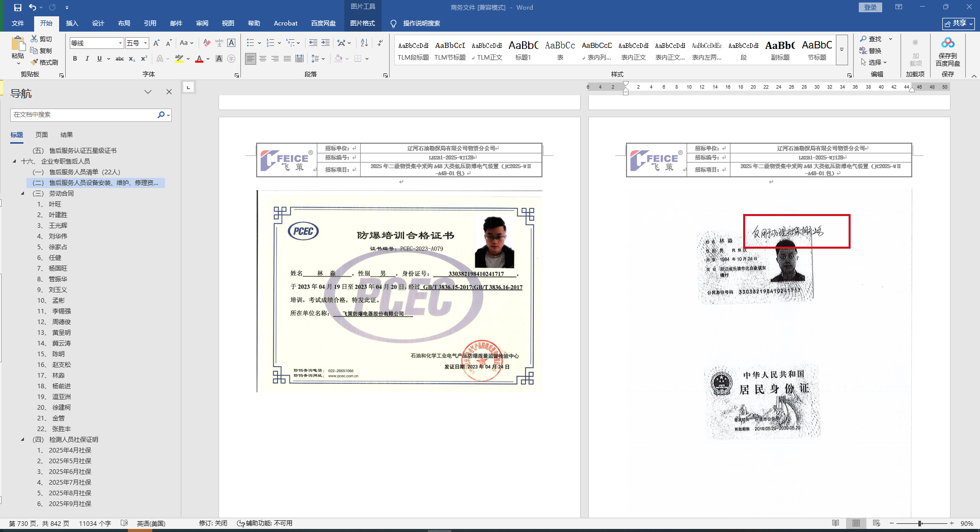Shrink the font size one step

(169, 43)
